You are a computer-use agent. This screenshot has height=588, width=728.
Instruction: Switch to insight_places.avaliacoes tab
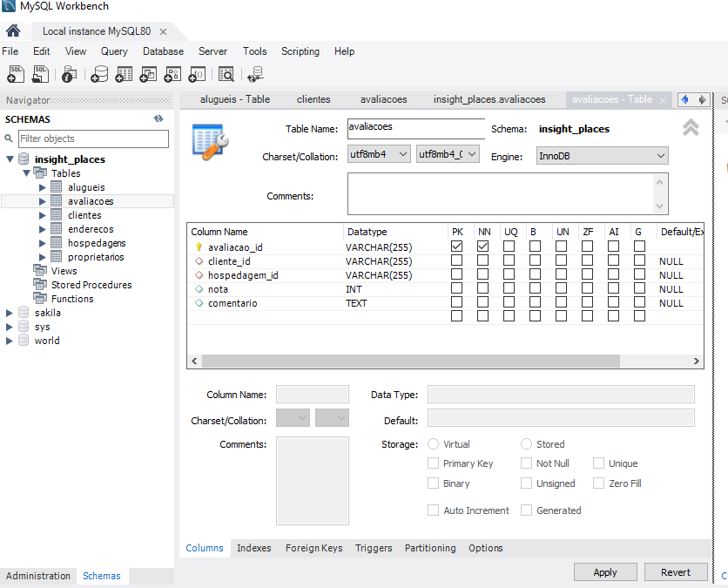click(489, 99)
